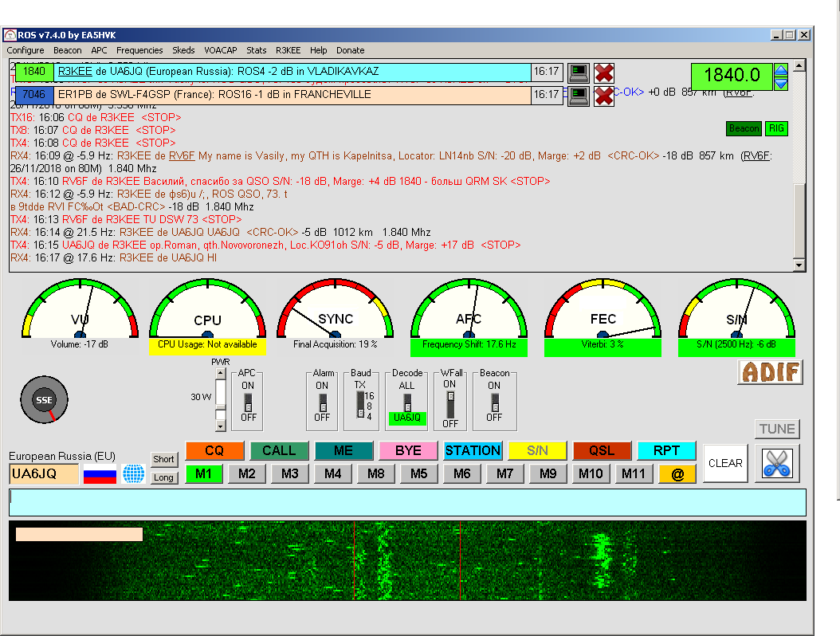Screen dimensions: 840x636
Task: Click the SSE compass dial
Action: pyautogui.click(x=44, y=399)
